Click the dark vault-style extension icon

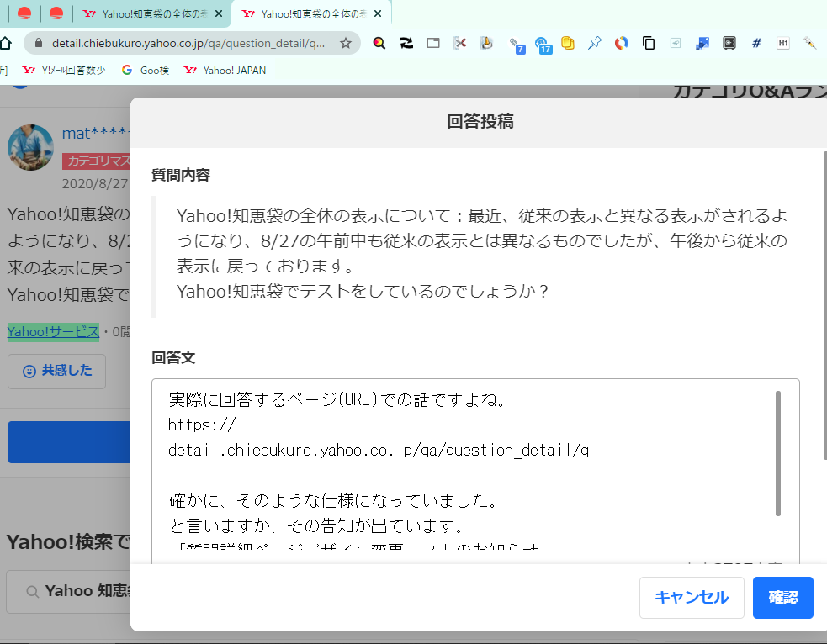[x=729, y=43]
